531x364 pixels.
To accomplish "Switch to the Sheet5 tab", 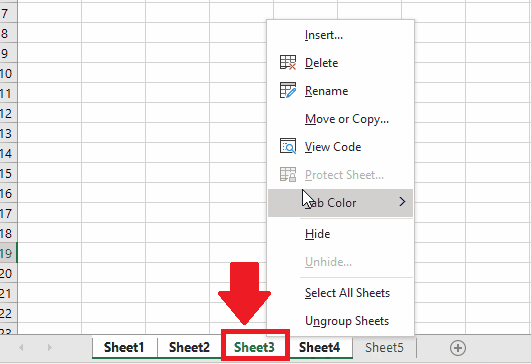I will [x=384, y=347].
